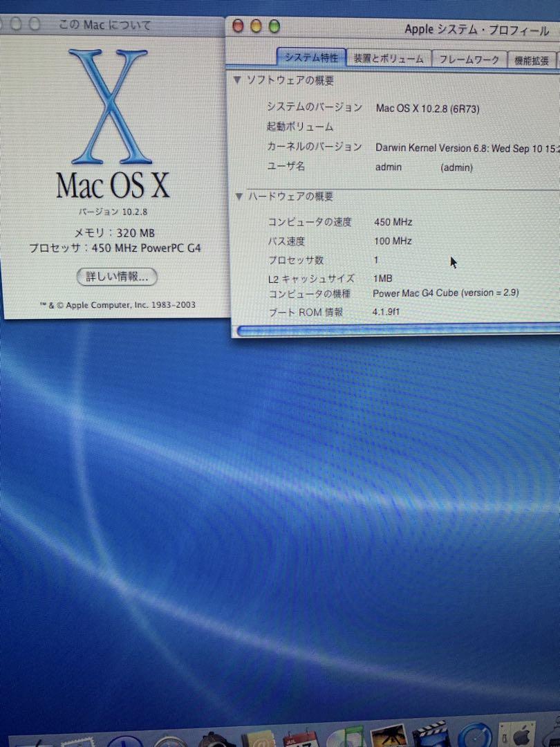This screenshot has width=560, height=747.
Task: Open the 装置とボリューム tab
Action: [389, 59]
